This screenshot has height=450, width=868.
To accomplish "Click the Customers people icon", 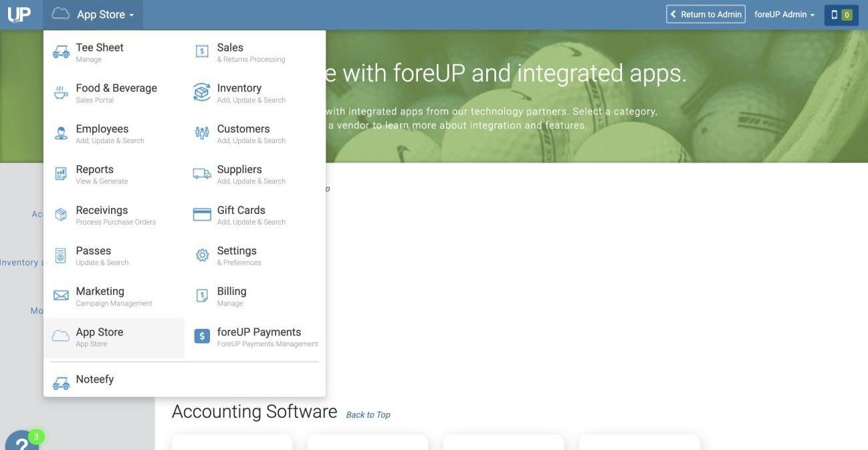I will (202, 134).
